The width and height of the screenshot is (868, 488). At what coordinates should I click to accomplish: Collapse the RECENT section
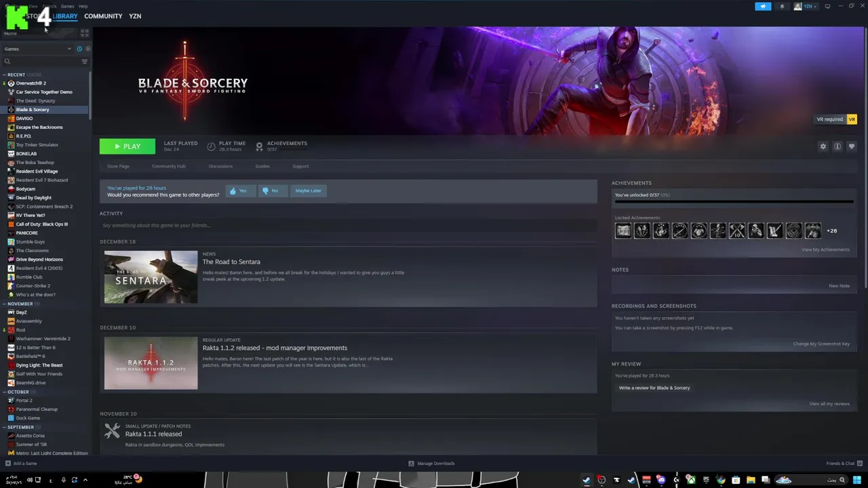click(x=16, y=75)
